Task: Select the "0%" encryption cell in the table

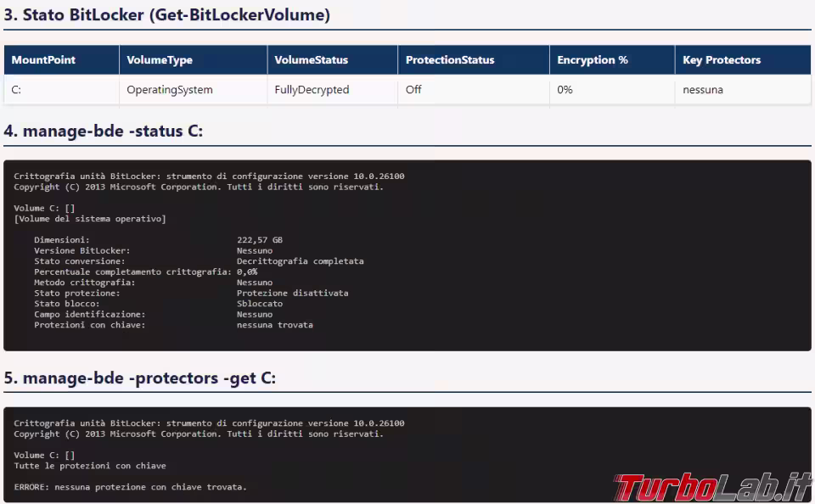Action: click(612, 90)
